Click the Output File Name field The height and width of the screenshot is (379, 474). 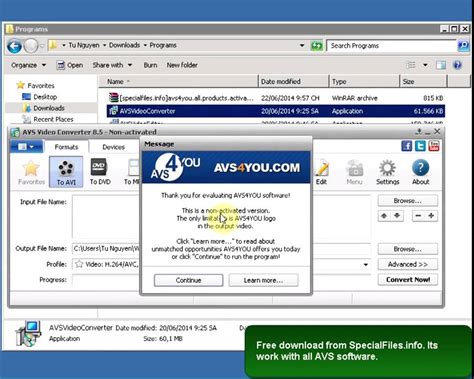pos(221,249)
